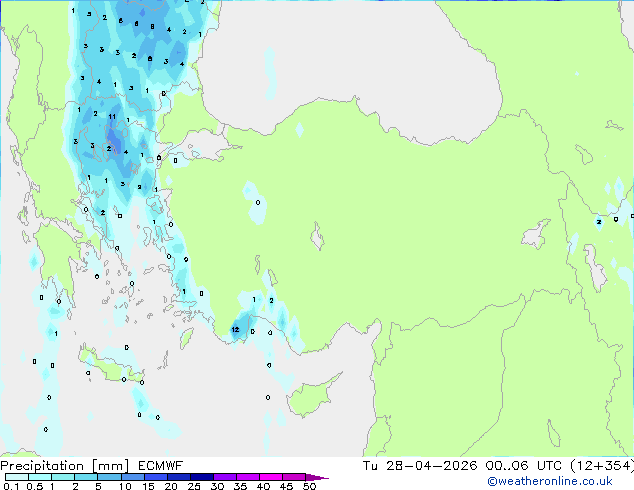Click the legend label '25'
This screenshot has width=634, height=490.
(194, 486)
